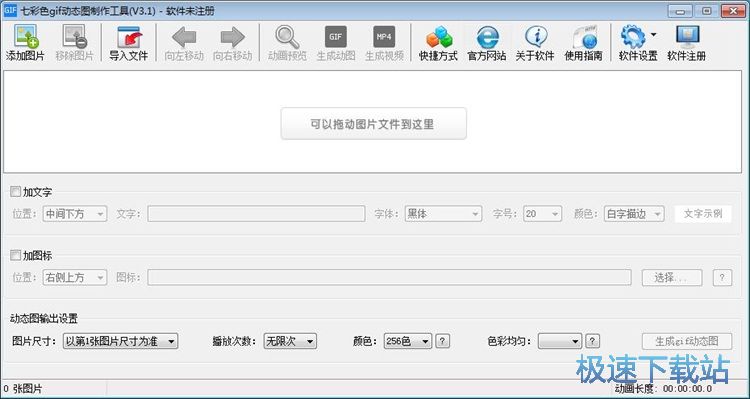
Task: Open the 颜色 dropdown showing 白字描边
Action: [634, 214]
